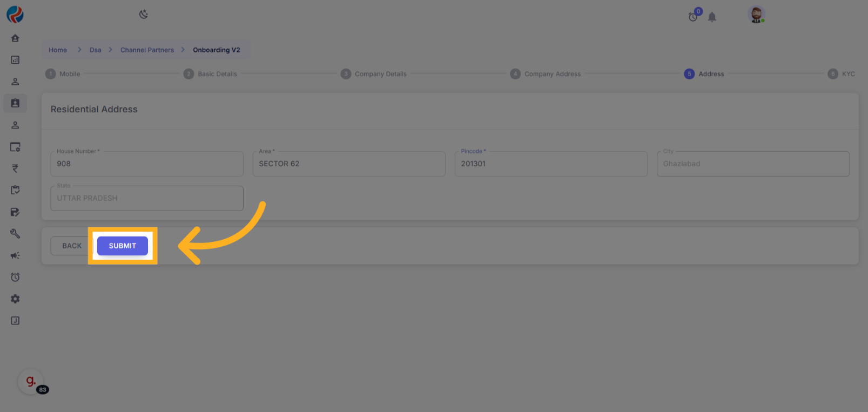Open the megaphone announcements sidebar icon

pos(15,255)
